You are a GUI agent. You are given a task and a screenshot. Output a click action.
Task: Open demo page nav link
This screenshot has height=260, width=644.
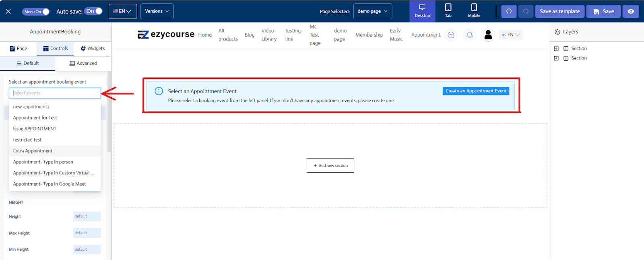(340, 35)
